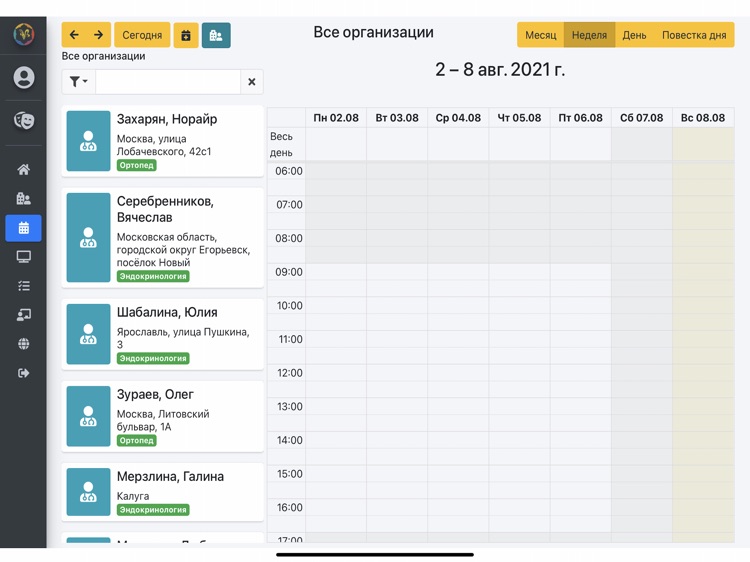Select doctor name Зураев, Олег
The height and width of the screenshot is (562, 750).
155,395
